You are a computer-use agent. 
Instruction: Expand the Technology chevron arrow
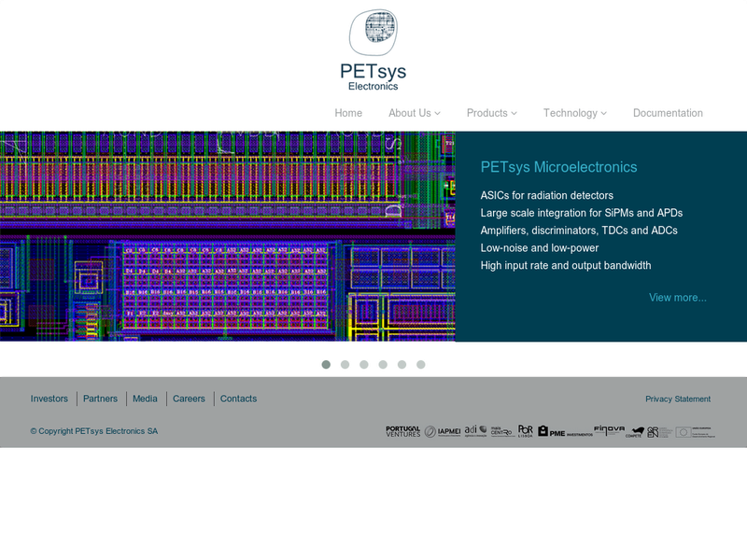click(603, 114)
